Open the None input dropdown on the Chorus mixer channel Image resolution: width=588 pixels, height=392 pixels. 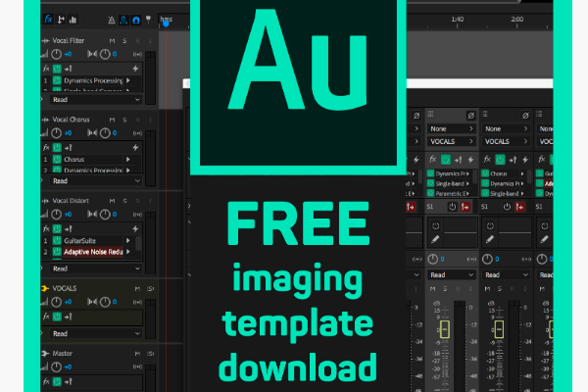point(506,128)
